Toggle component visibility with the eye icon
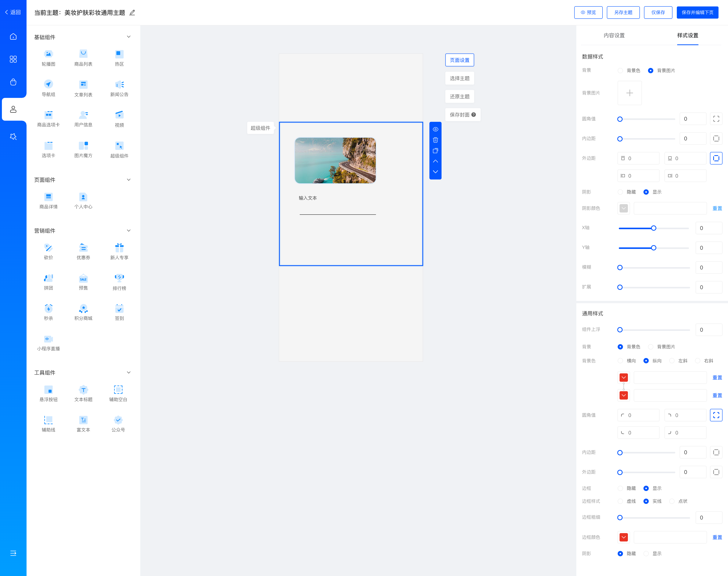The width and height of the screenshot is (728, 576). click(435, 129)
